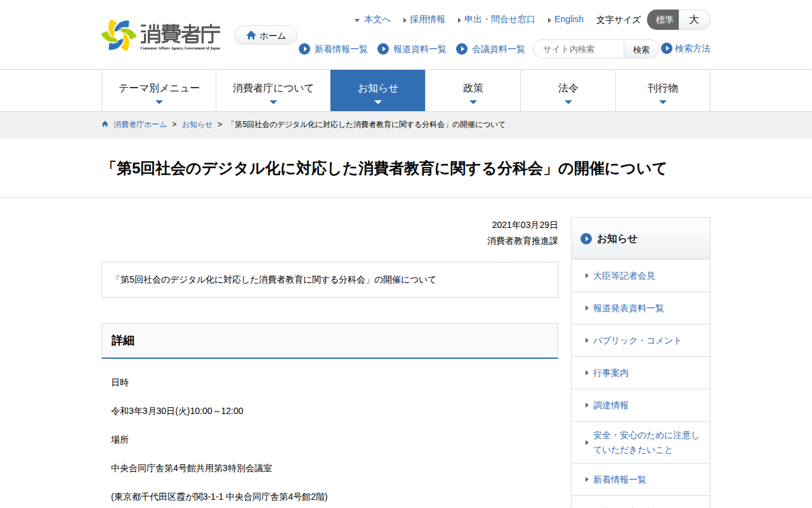The height and width of the screenshot is (508, 812).
Task: Open the 消費者庁について navigation item
Action: (273, 90)
